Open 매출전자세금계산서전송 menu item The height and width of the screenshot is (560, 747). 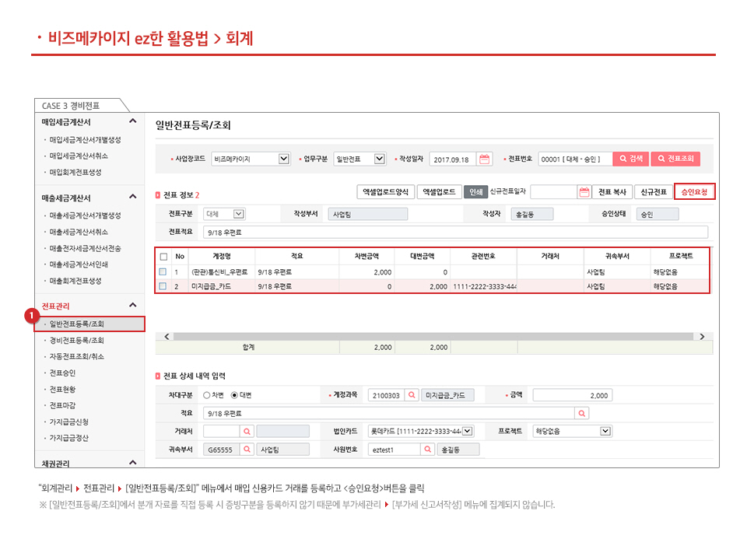(86, 249)
